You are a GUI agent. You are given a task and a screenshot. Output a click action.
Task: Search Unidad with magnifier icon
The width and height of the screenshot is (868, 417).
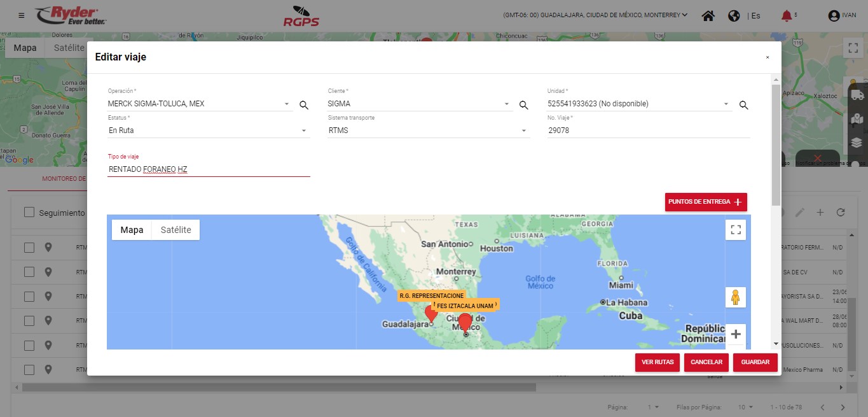(x=743, y=105)
